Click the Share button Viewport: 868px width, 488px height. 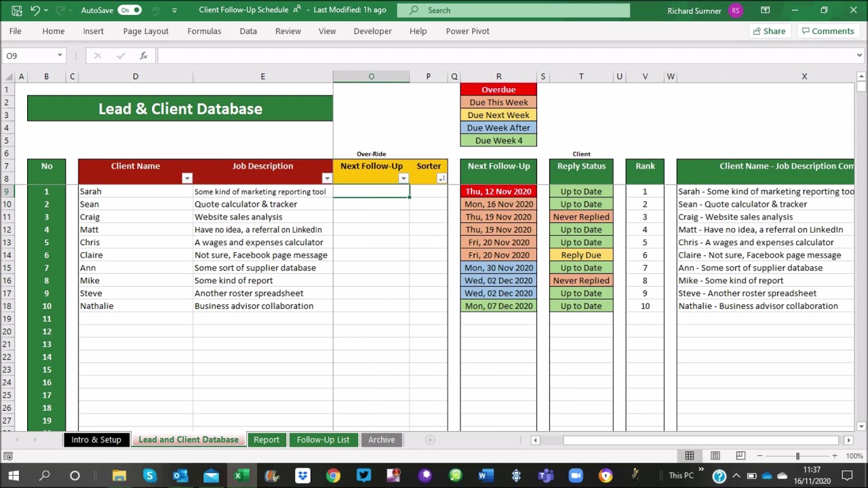[x=769, y=31]
